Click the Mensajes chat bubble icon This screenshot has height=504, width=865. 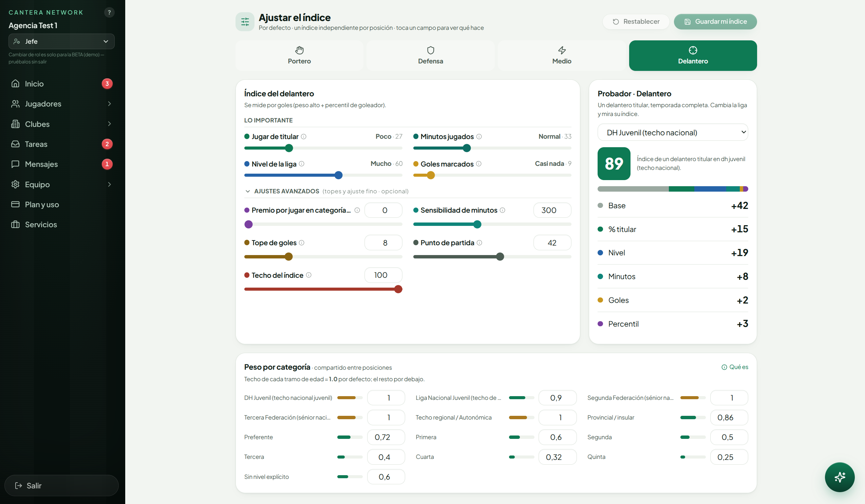pos(16,164)
